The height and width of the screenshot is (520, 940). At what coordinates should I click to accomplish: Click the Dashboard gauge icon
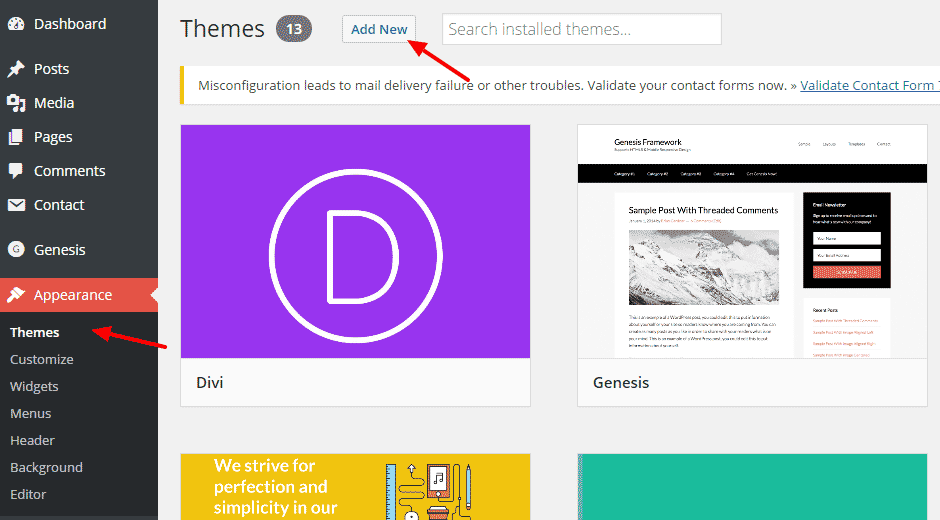coord(16,24)
